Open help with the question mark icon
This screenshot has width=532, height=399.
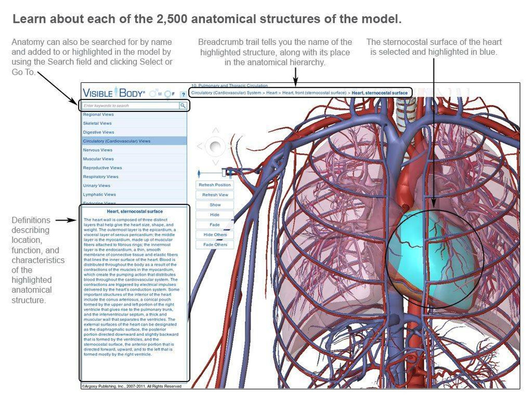coord(183,94)
